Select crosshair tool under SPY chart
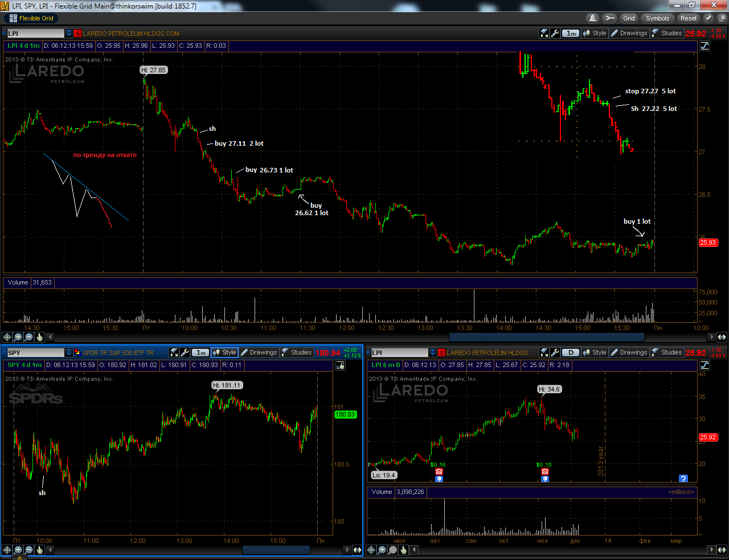This screenshot has height=560, width=729. click(7, 550)
